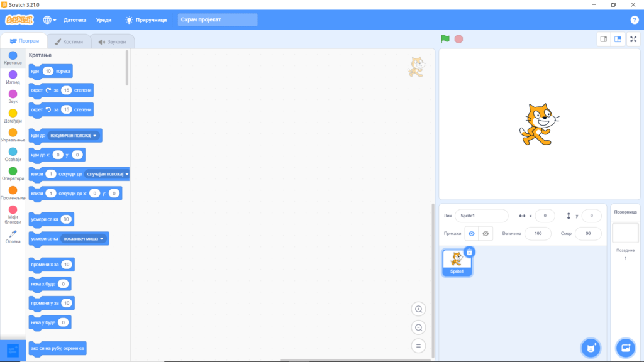
Task: Delete Sprite1 with trash icon
Action: tap(469, 252)
